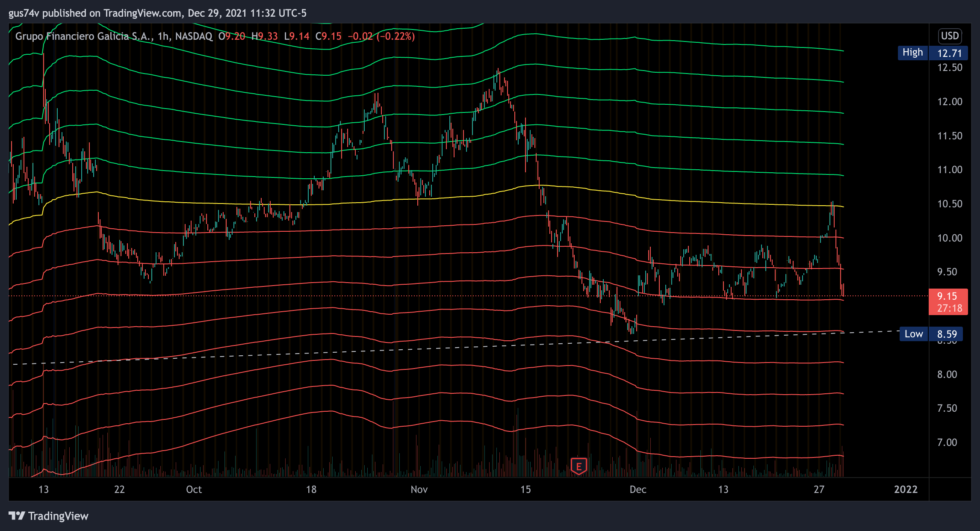Image resolution: width=980 pixels, height=531 pixels.
Task: Click the change value −0.02 (−0.22%)
Action: (x=381, y=36)
